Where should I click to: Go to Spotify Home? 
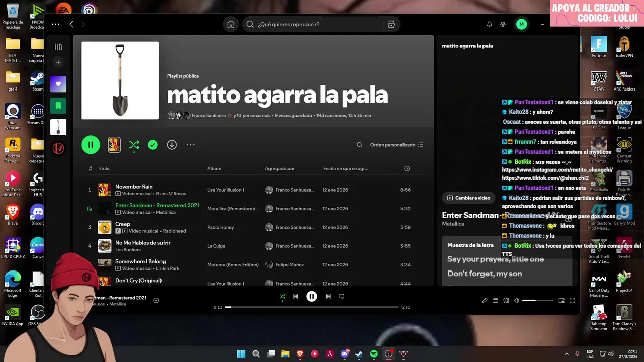click(231, 24)
